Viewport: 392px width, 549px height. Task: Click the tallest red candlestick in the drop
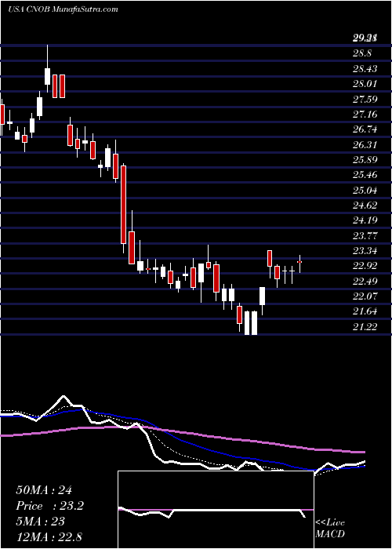point(124,205)
